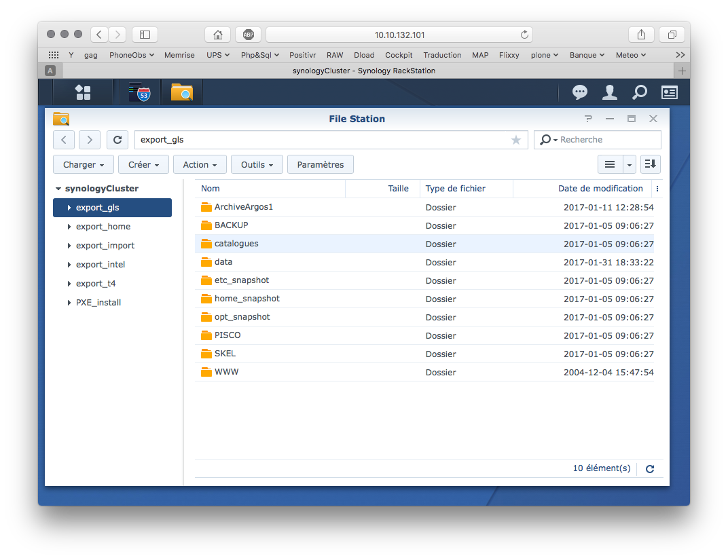Expand the export_home tree node

click(x=69, y=227)
